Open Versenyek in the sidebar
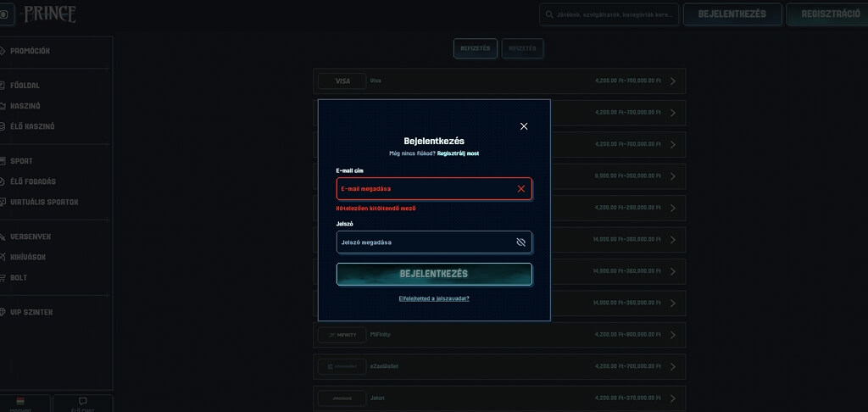 point(31,237)
